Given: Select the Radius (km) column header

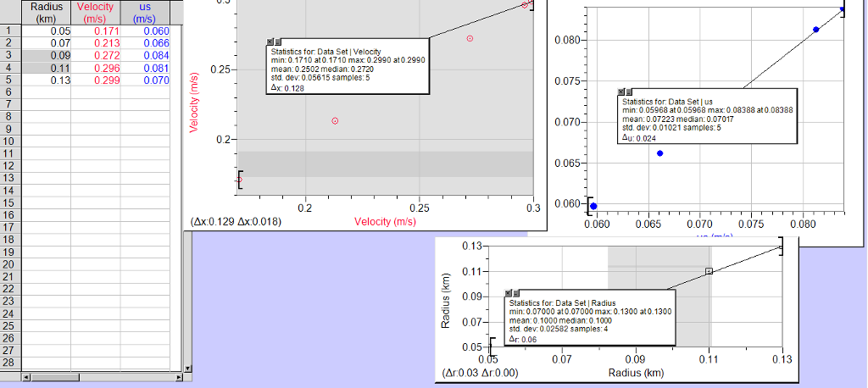Looking at the screenshot, I should [47, 13].
